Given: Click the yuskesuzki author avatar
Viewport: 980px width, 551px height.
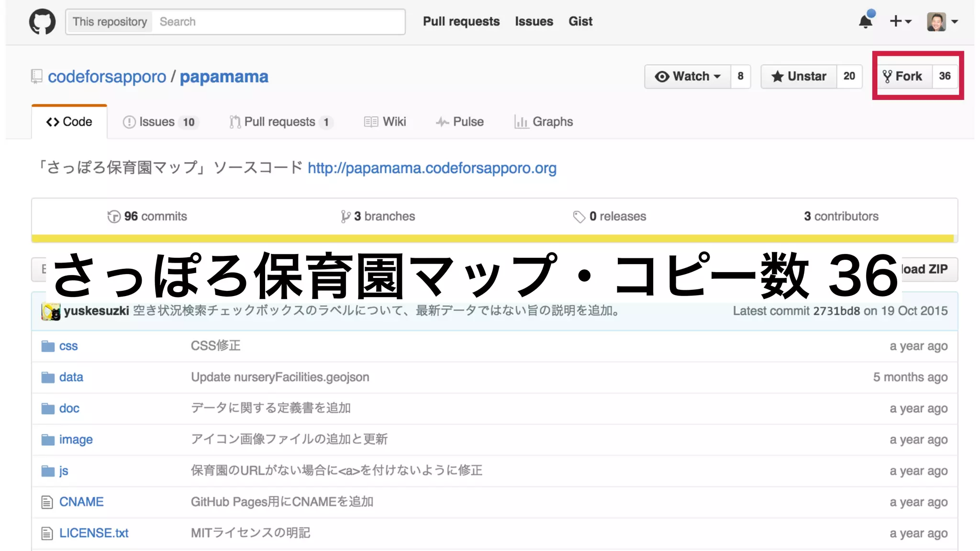Looking at the screenshot, I should point(51,311).
